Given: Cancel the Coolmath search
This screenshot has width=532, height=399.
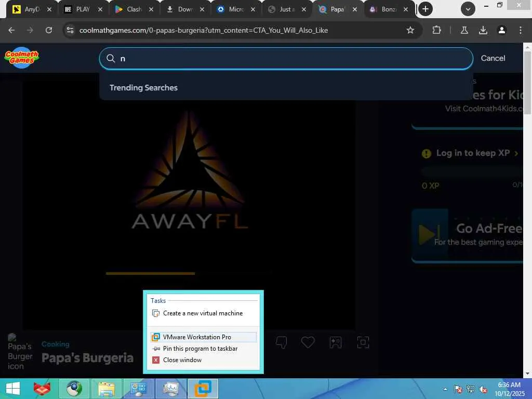Looking at the screenshot, I should pos(493,58).
